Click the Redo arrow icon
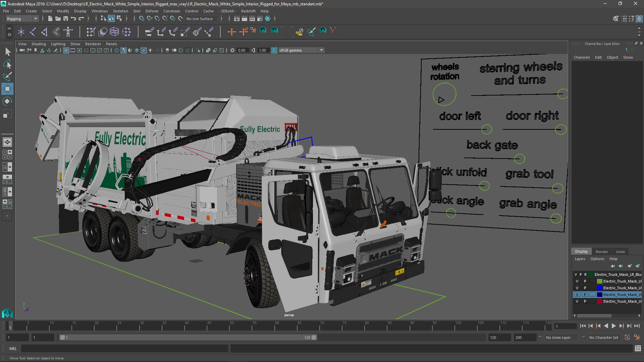 81,19
